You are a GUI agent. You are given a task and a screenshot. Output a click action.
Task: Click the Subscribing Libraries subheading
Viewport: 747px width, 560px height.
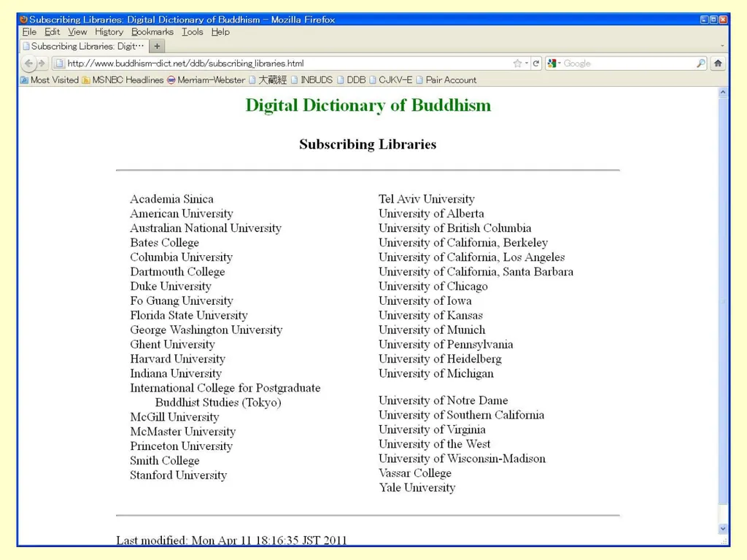pyautogui.click(x=368, y=144)
